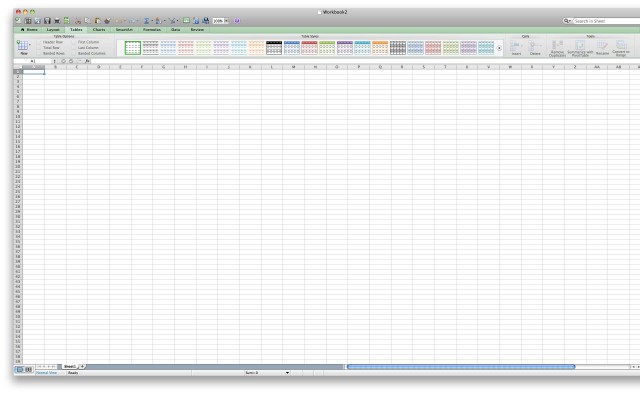
Task: Open the Sum status bar dropdown
Action: pos(287,373)
